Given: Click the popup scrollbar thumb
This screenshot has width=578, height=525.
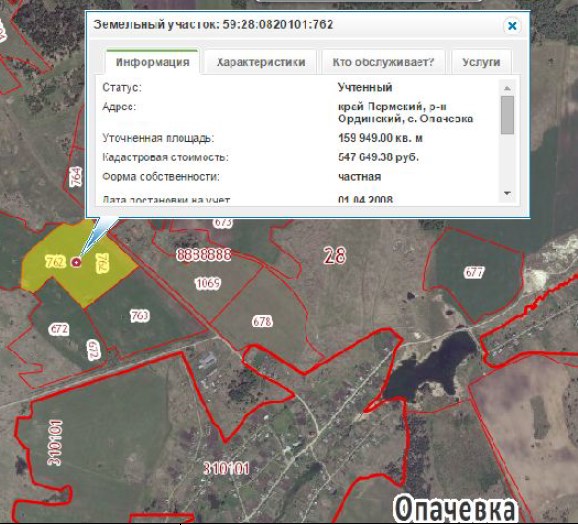Looking at the screenshot, I should [507, 115].
